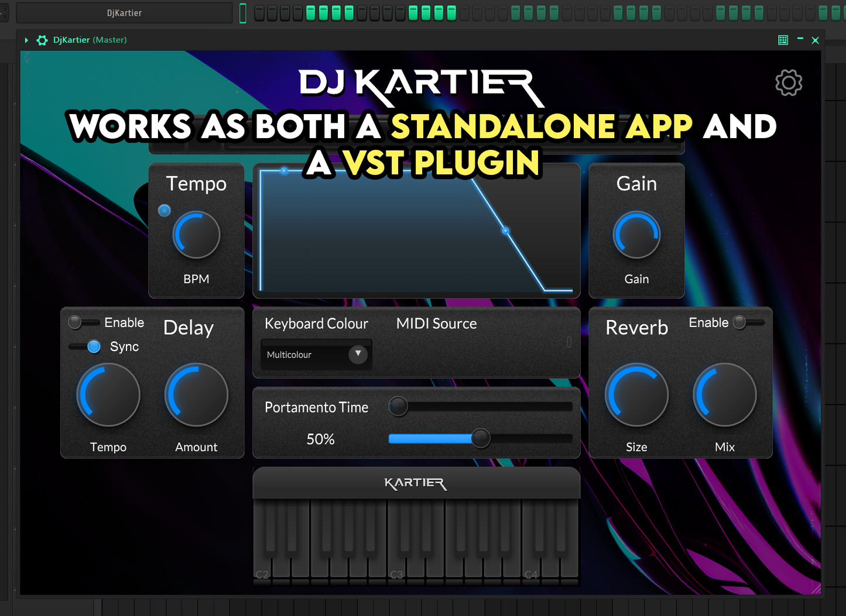Image resolution: width=846 pixels, height=616 pixels.
Task: Click the Delay Amount knob
Action: tap(196, 395)
